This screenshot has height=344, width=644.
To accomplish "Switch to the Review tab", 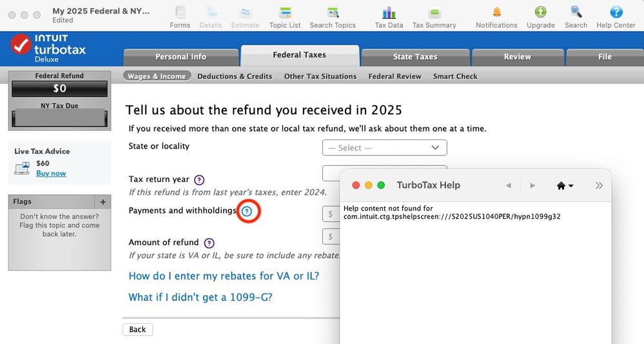I will pyautogui.click(x=518, y=57).
